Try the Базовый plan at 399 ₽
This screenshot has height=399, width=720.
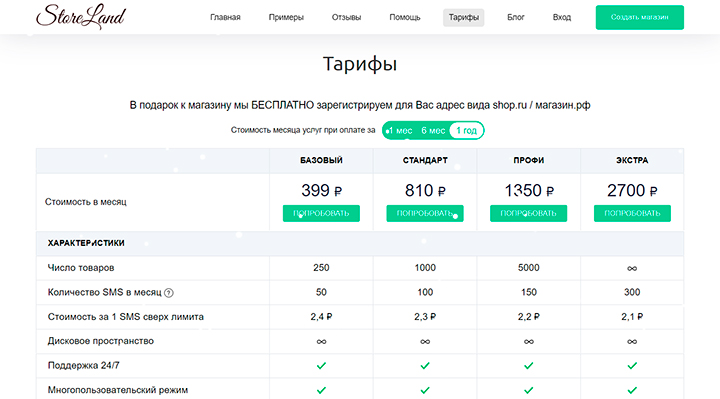(x=321, y=213)
